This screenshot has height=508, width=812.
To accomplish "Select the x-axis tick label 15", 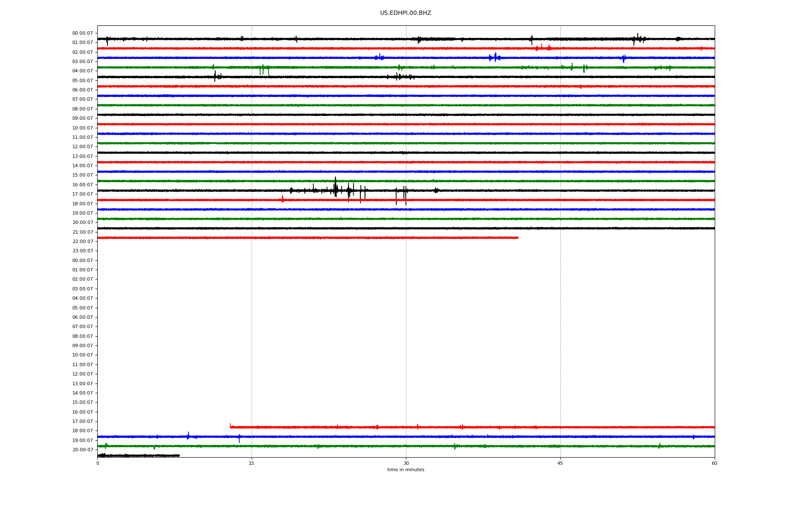I will click(x=252, y=463).
